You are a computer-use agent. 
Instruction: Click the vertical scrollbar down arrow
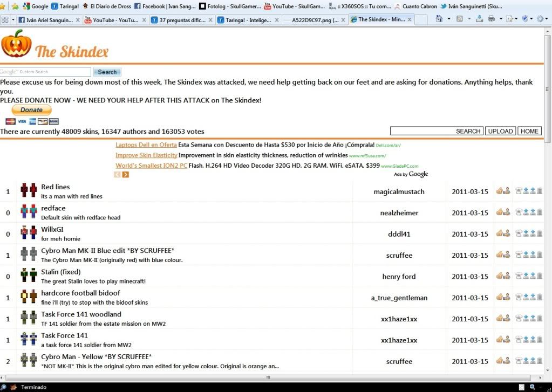(x=548, y=370)
